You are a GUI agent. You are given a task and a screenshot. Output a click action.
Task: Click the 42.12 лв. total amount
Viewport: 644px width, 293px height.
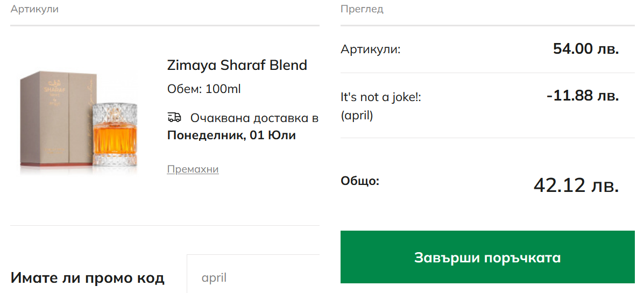coord(576,185)
